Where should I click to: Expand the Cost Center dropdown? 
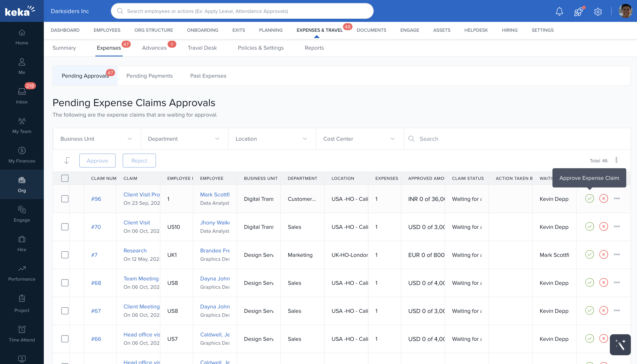tap(359, 139)
